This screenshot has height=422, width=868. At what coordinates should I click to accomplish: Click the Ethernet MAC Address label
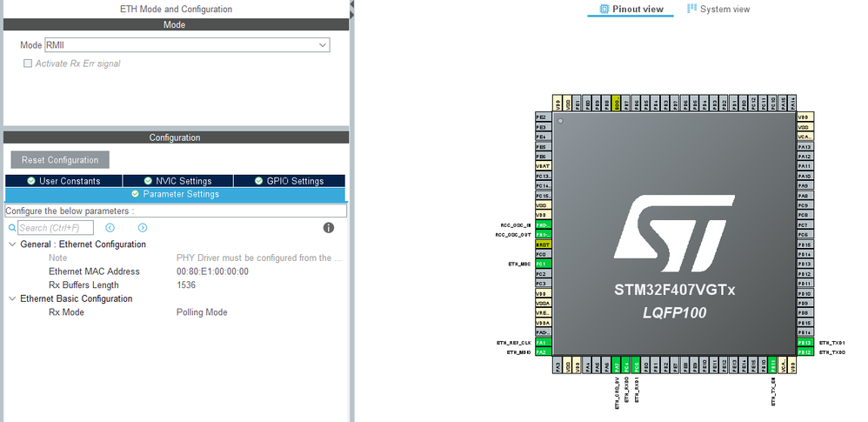pyautogui.click(x=94, y=271)
